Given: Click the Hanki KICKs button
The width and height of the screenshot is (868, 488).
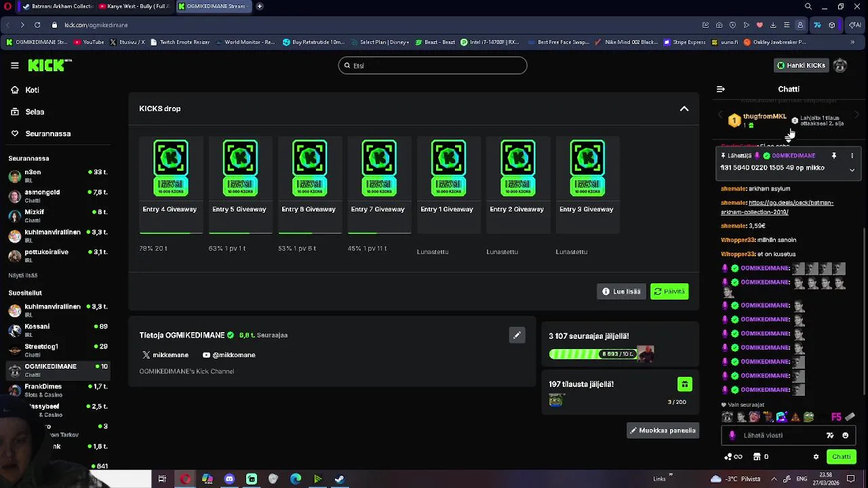Looking at the screenshot, I should (x=801, y=65).
